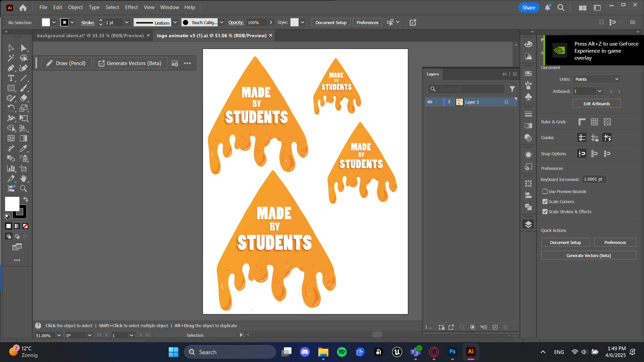Select the Eraser tool
This screenshot has height=362, width=644.
(x=23, y=98)
